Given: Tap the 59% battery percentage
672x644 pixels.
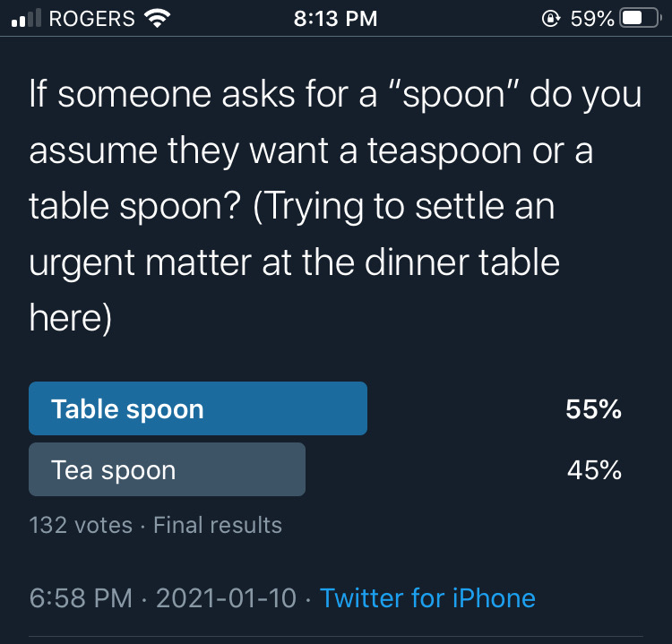Looking at the screenshot, I should [592, 19].
